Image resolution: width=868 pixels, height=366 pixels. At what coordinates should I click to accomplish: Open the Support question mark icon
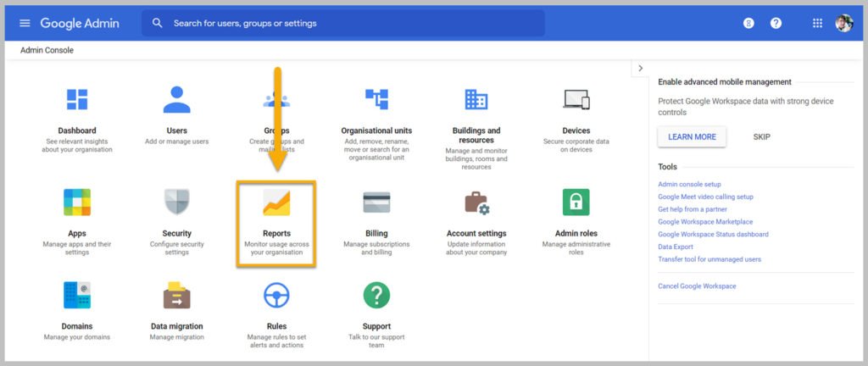[376, 295]
